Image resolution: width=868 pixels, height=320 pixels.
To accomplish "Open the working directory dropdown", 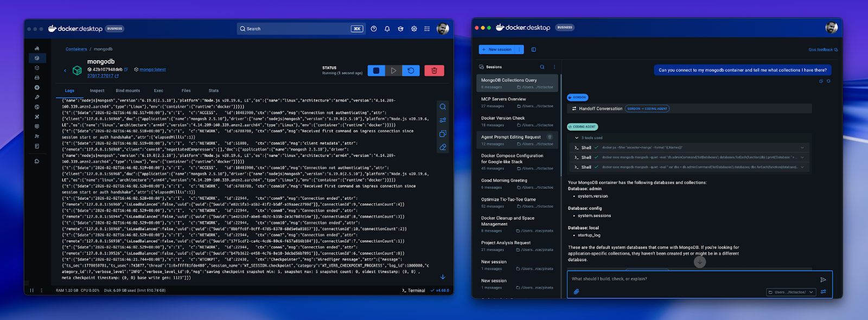I will pyautogui.click(x=792, y=292).
